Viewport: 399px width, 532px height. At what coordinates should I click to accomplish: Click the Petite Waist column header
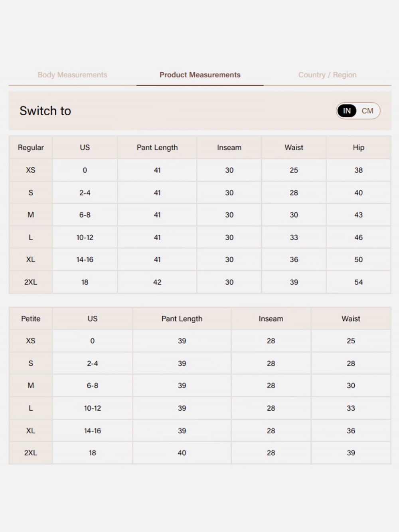(351, 318)
